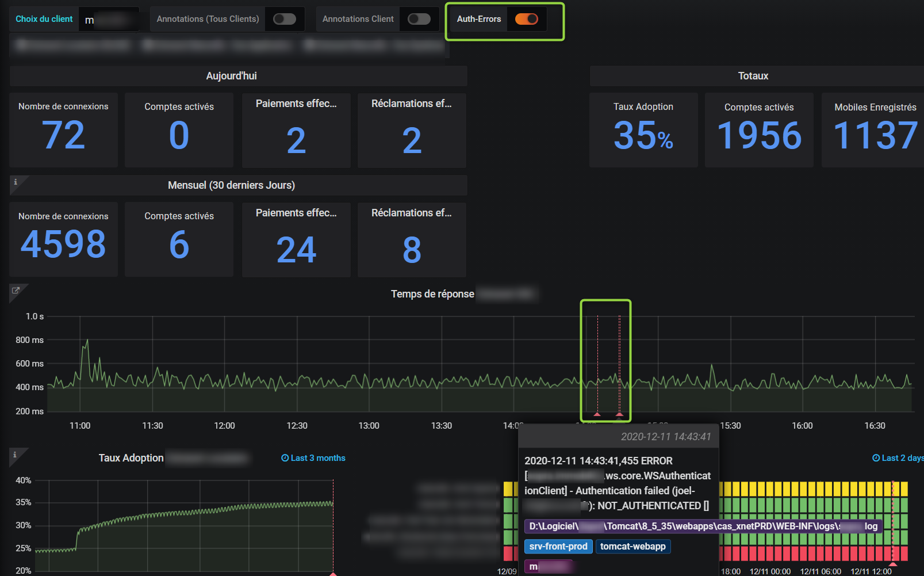Enable the Annotations Client switch

tap(419, 19)
